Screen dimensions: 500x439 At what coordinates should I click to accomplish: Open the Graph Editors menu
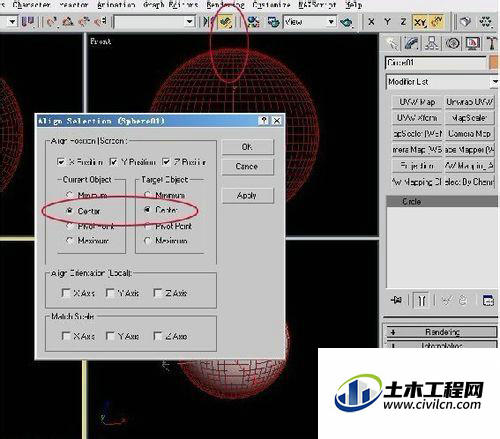[171, 5]
